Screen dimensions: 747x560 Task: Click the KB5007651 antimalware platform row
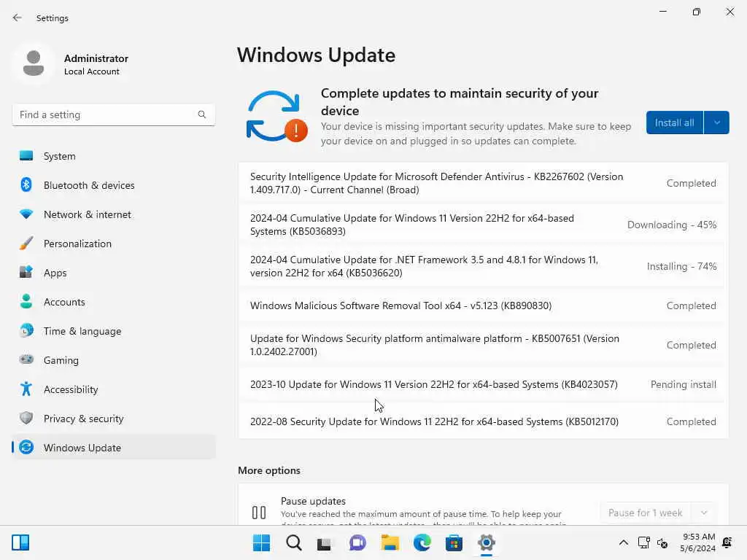[x=483, y=345]
